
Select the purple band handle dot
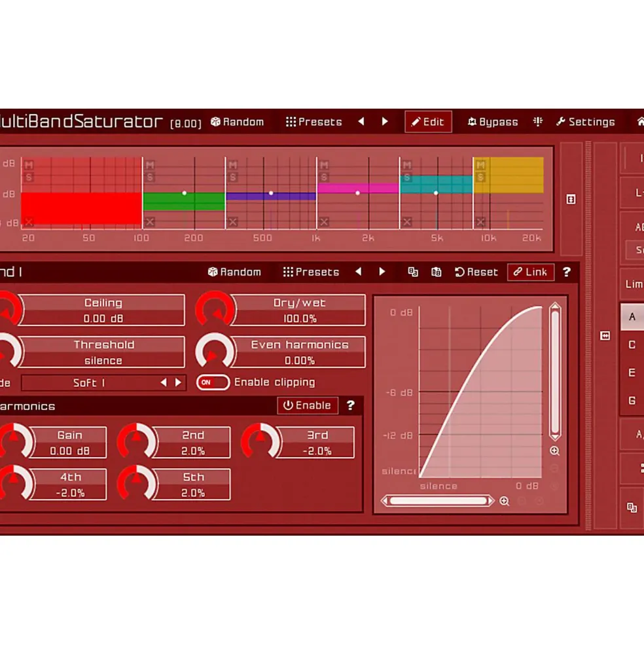pyautogui.click(x=270, y=193)
